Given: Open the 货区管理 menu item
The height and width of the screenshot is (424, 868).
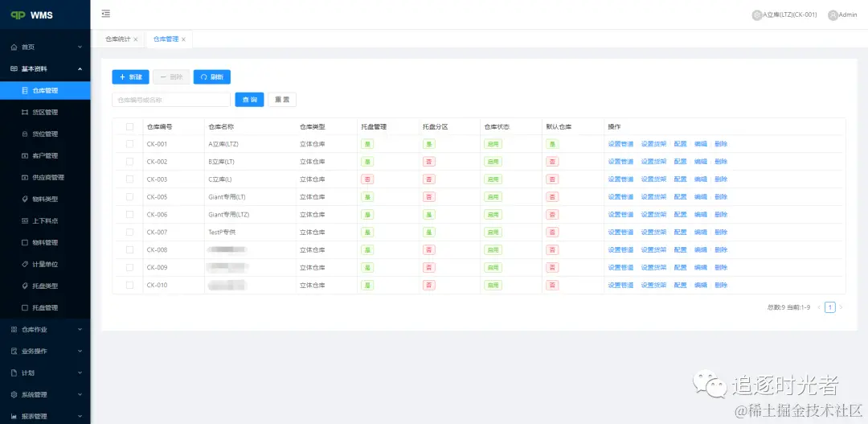Looking at the screenshot, I should [45, 112].
